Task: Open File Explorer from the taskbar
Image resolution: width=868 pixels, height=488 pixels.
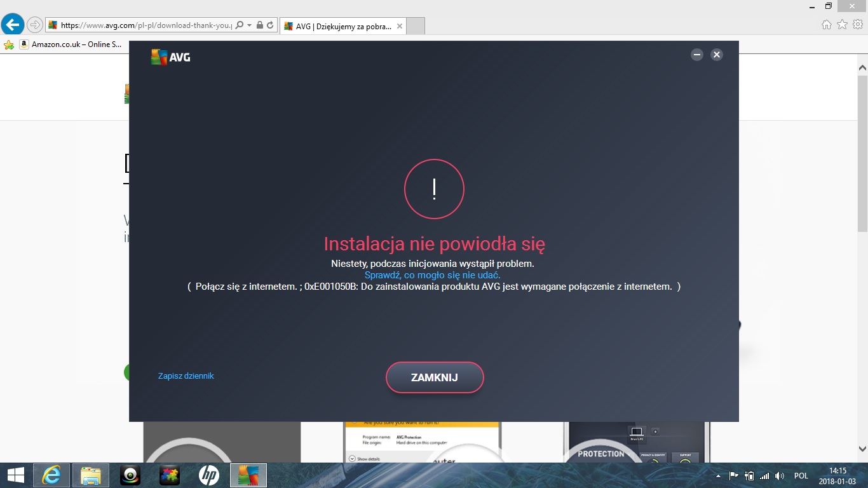Action: [x=91, y=475]
